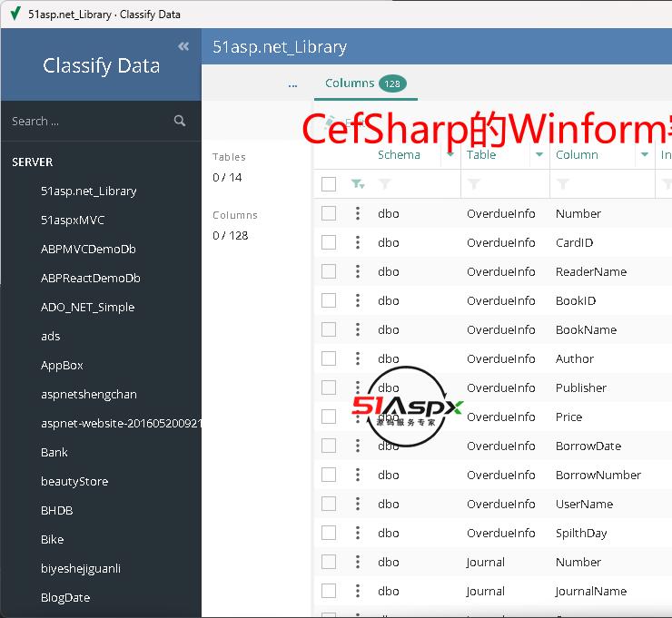Sort by the Table column header
The width and height of the screenshot is (672, 618).
pyautogui.click(x=481, y=154)
